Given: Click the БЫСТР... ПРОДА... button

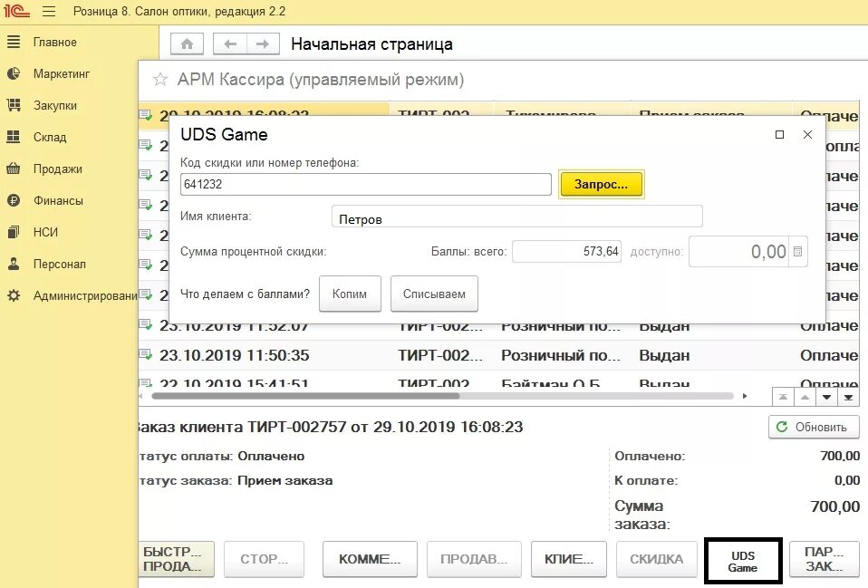Looking at the screenshot, I should pos(176,559).
